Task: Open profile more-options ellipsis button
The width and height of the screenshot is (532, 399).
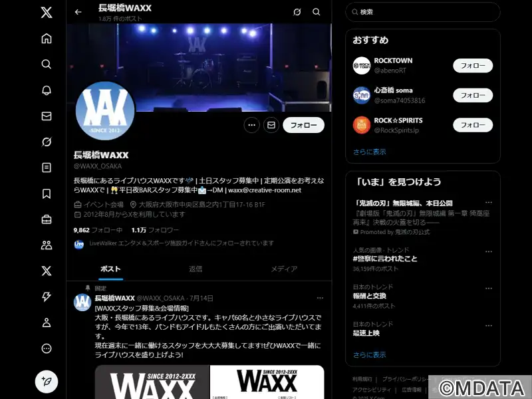Action: point(252,125)
